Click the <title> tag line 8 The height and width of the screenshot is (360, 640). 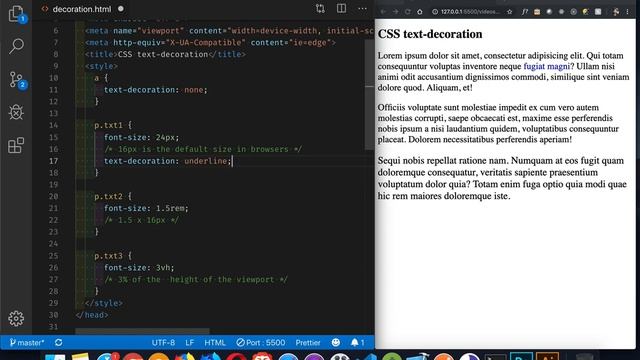point(165,54)
